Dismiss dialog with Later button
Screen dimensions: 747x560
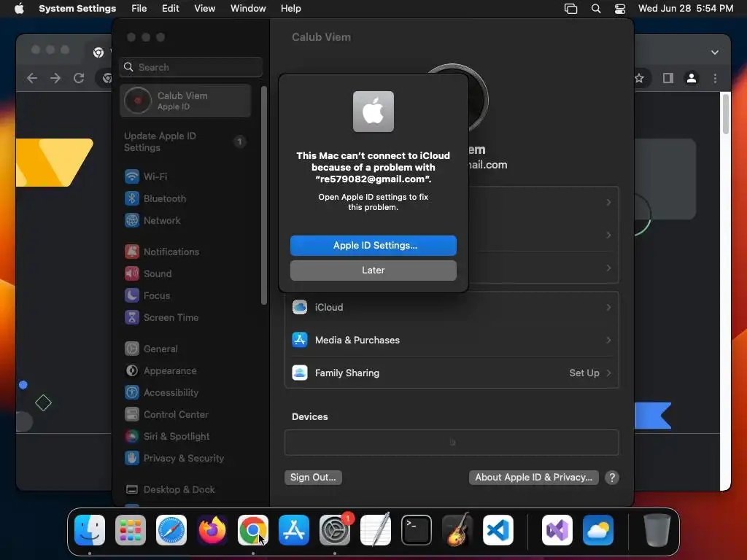373,271
